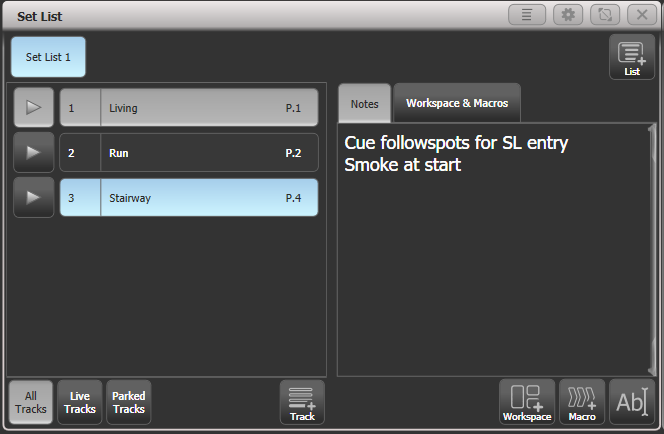Play the Living track
Image resolution: width=664 pixels, height=434 pixels.
pos(33,108)
